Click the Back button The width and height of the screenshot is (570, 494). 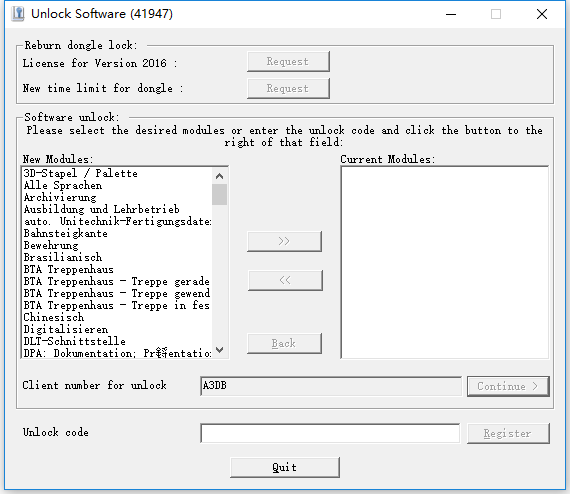[284, 343]
